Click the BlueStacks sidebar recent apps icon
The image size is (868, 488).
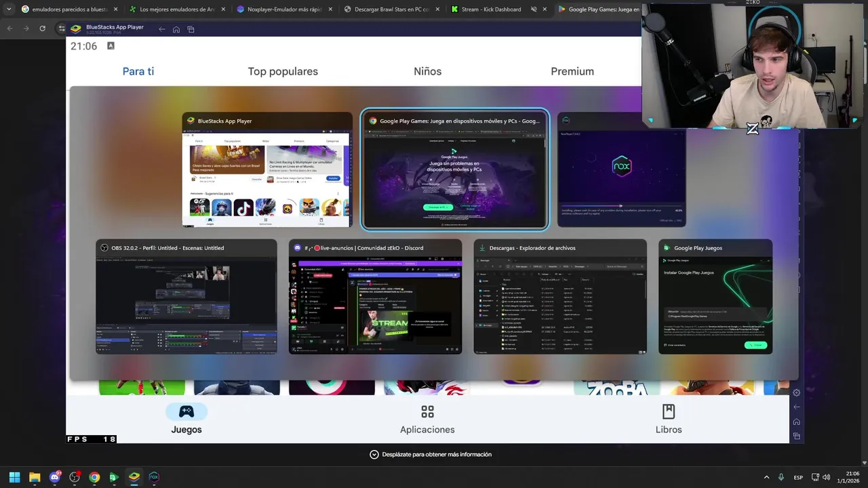[x=797, y=436]
